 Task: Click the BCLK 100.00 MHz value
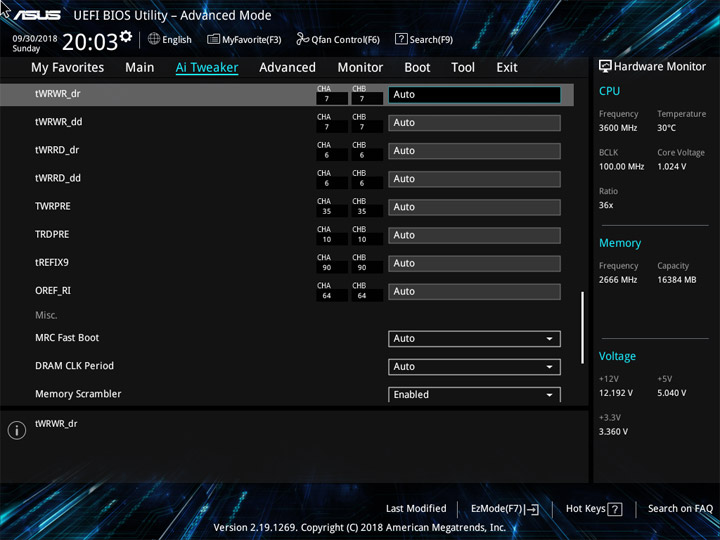(621, 166)
